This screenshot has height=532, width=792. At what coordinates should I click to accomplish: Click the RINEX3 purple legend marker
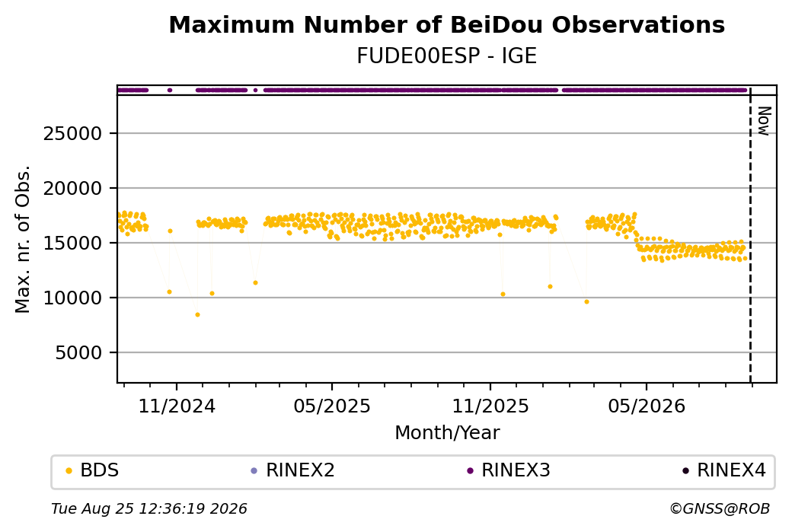click(x=471, y=471)
